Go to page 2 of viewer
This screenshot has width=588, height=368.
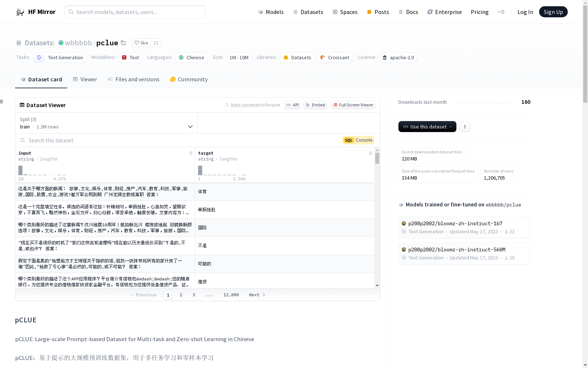(x=181, y=295)
